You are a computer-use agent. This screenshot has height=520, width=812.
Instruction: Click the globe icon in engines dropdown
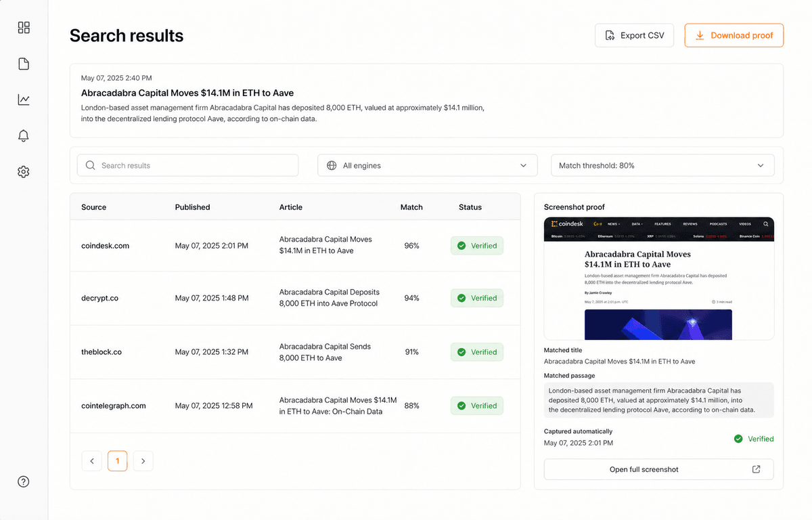tap(332, 165)
